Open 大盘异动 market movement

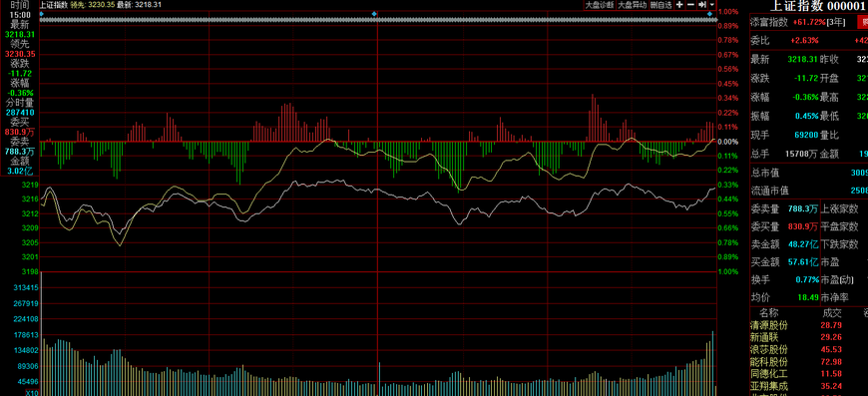click(633, 5)
